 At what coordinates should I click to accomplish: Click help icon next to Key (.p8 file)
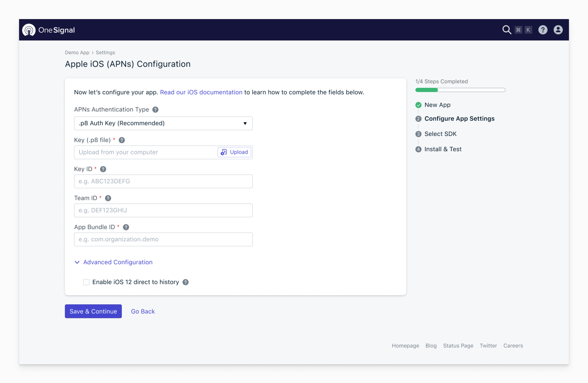click(122, 140)
